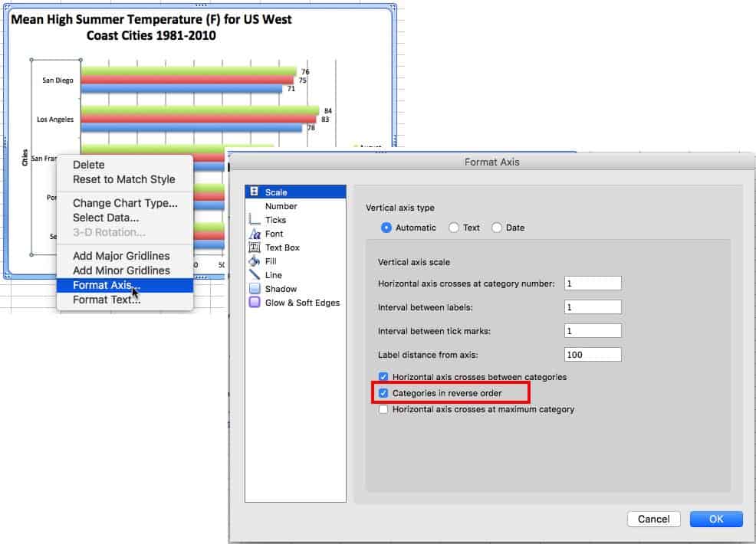
Task: Choose Change Chart Type from context menu
Action: [125, 203]
